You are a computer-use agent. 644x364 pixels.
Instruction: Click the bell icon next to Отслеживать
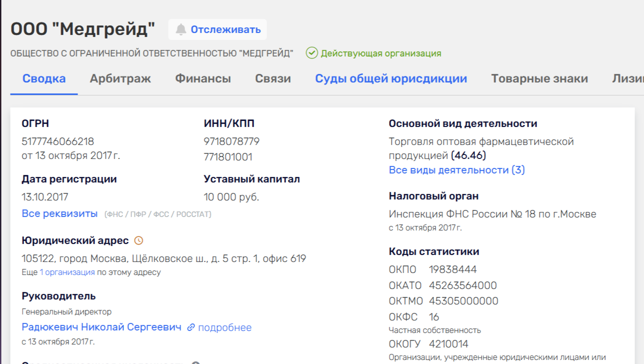pyautogui.click(x=181, y=29)
